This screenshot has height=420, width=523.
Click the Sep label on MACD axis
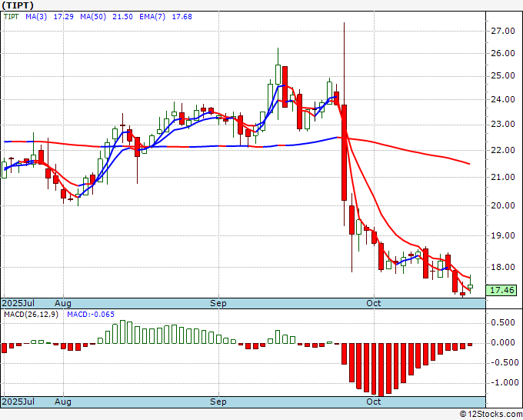(218, 402)
